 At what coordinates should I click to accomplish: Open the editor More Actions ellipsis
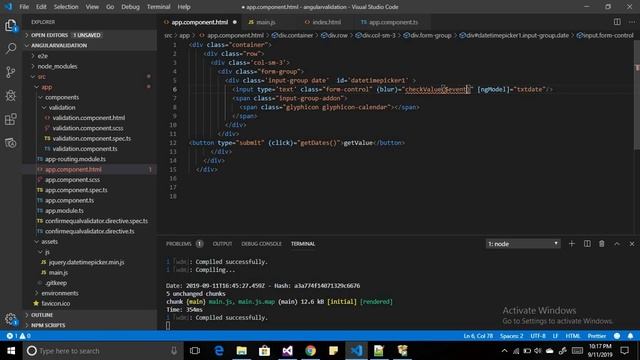632,22
